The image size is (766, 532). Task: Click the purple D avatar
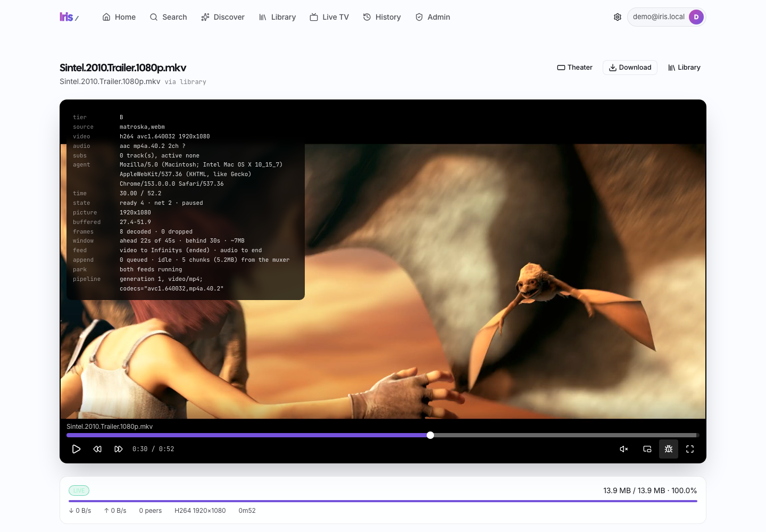[x=696, y=17]
